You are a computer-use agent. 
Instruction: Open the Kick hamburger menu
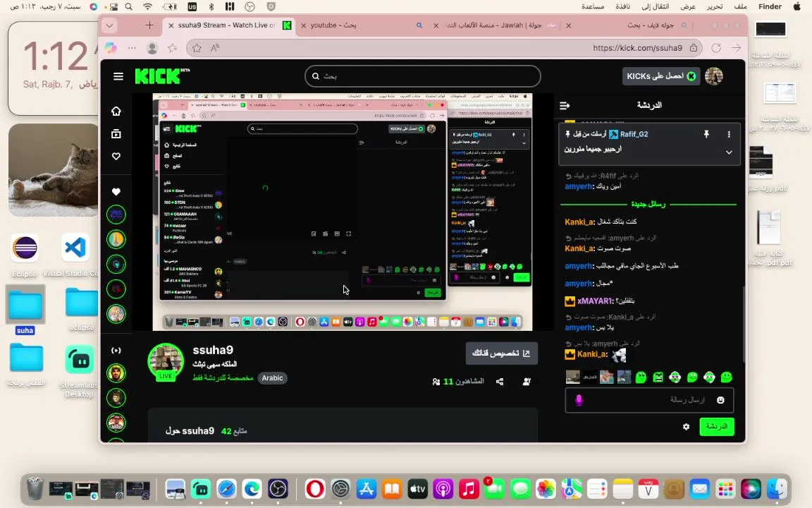pyautogui.click(x=118, y=76)
